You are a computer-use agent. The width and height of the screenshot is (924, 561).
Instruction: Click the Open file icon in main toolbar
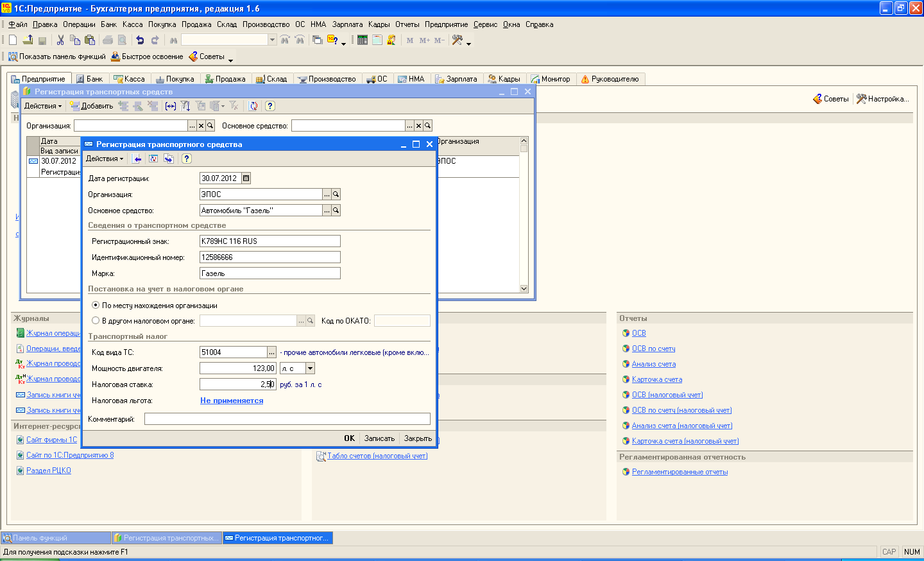28,40
